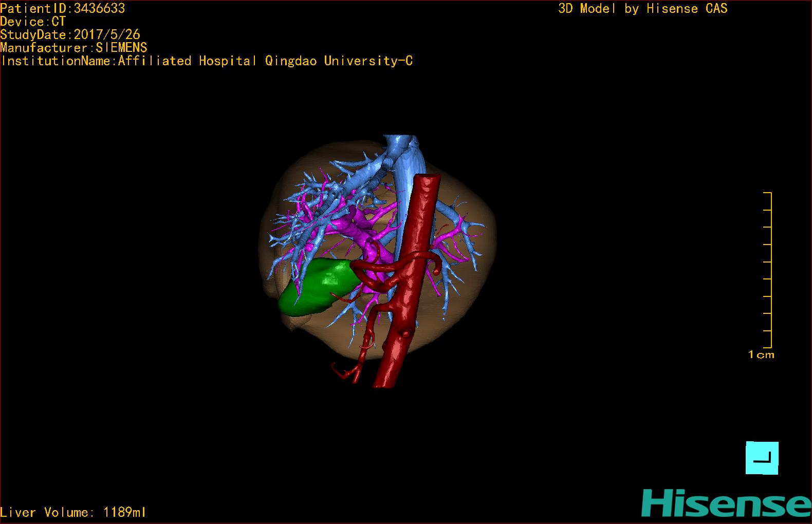Click the "3D Model by Hisense CAS" caption
This screenshot has height=524, width=812.
643,8
